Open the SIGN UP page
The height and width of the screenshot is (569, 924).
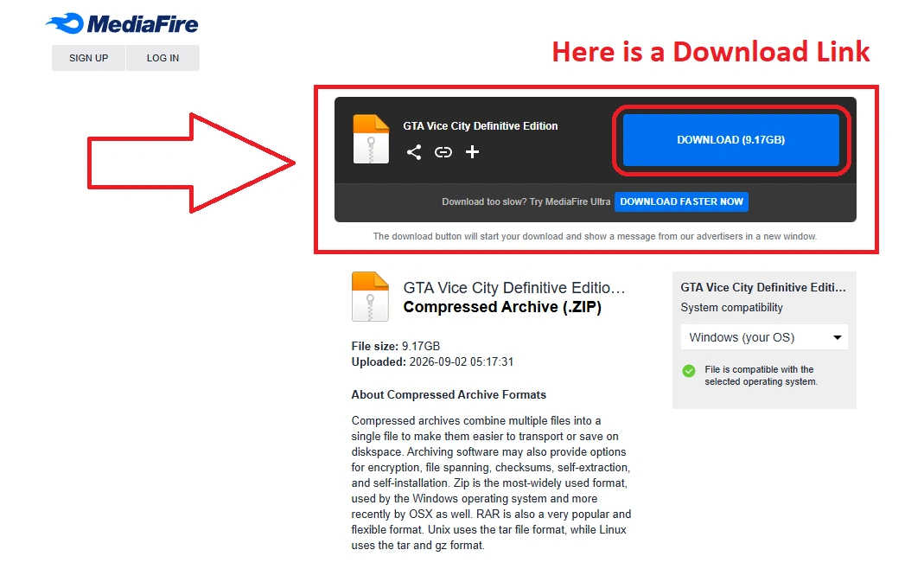88,58
